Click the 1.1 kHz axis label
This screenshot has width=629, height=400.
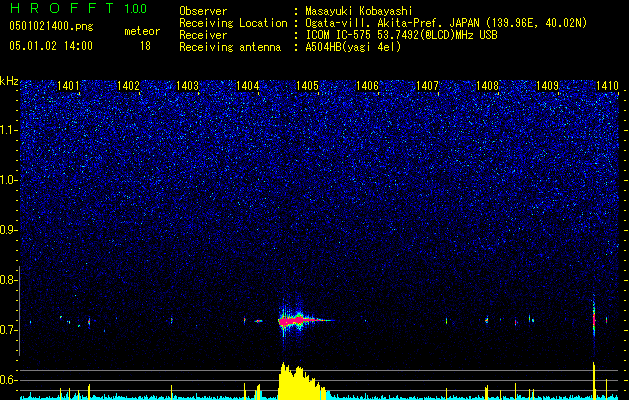[x=9, y=130]
